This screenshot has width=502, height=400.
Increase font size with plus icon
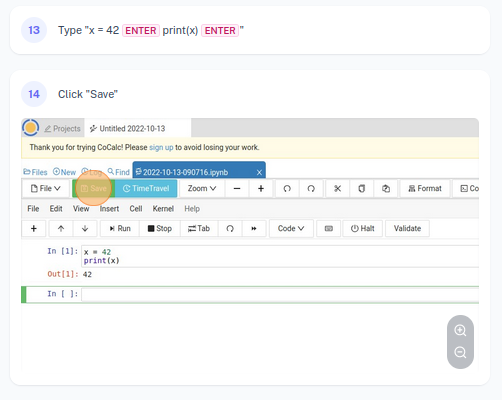click(261, 189)
